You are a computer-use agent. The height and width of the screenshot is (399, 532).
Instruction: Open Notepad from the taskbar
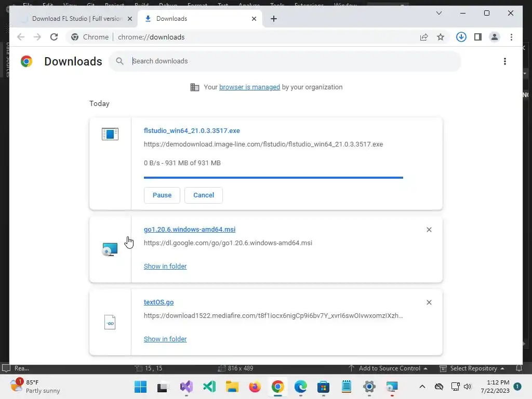pyautogui.click(x=347, y=387)
